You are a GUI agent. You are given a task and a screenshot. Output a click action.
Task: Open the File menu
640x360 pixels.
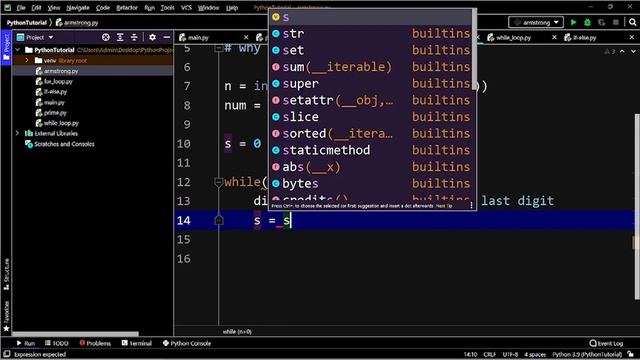(21, 7)
